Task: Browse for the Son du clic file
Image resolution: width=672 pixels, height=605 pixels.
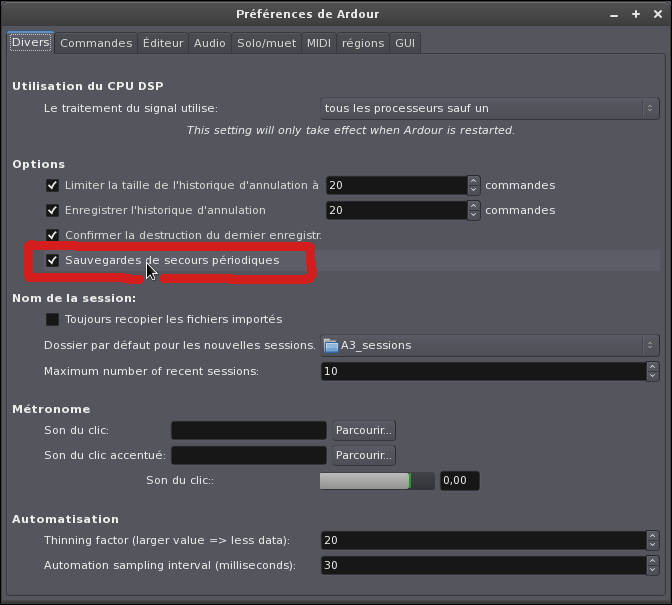Action: click(x=364, y=431)
